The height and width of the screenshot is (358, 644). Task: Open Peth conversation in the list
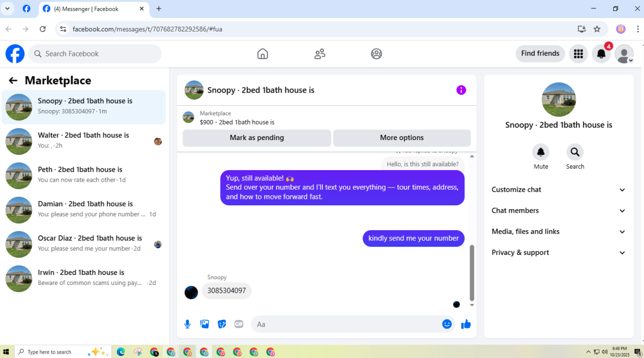(84, 176)
